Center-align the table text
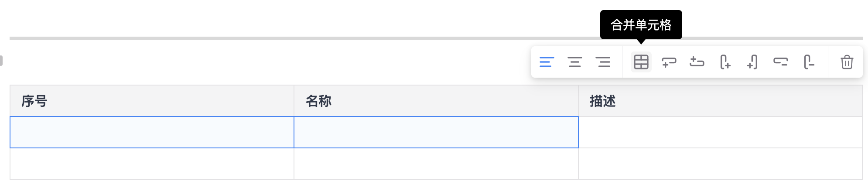868x185 pixels. 575,62
